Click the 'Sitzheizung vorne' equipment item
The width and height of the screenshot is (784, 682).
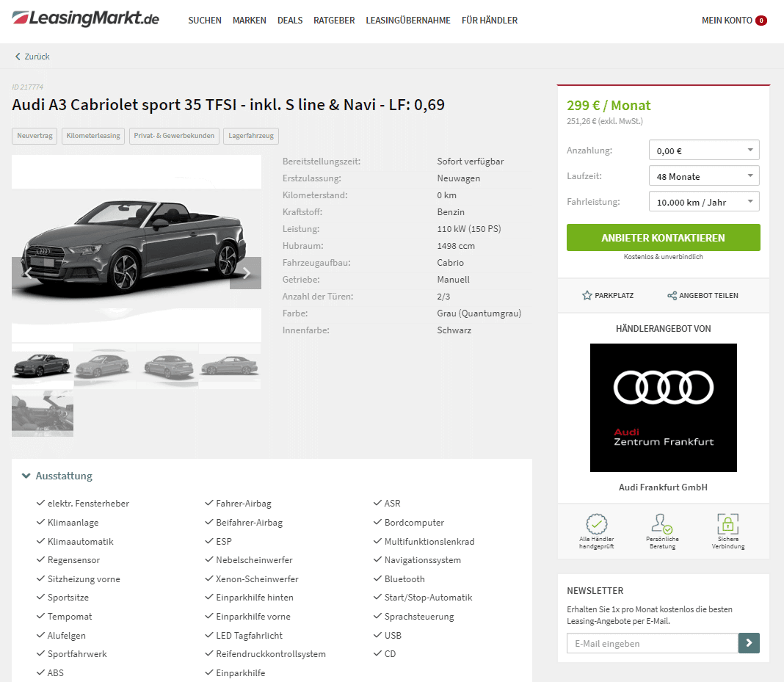tap(84, 579)
